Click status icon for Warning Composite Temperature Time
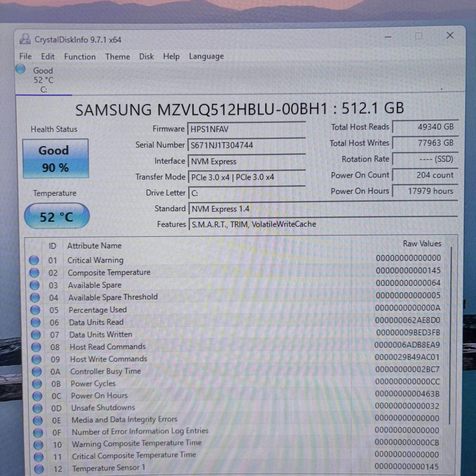The image size is (476, 476). click(x=38, y=445)
